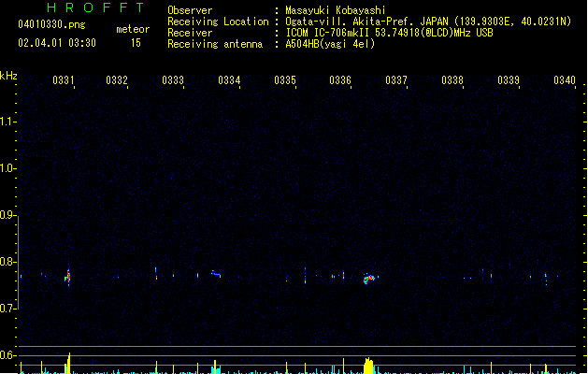The image size is (588, 374).
Task: Click the Receiving Location label
Action: [218, 22]
